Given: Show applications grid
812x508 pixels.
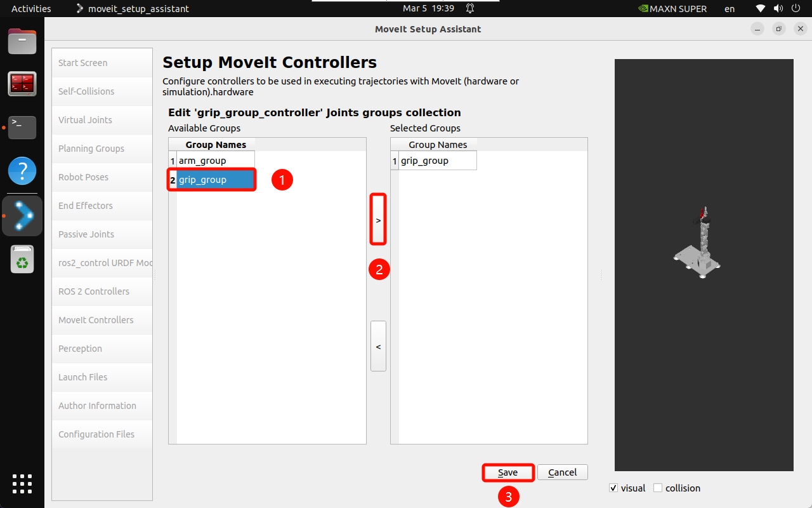Looking at the screenshot, I should coord(22,484).
